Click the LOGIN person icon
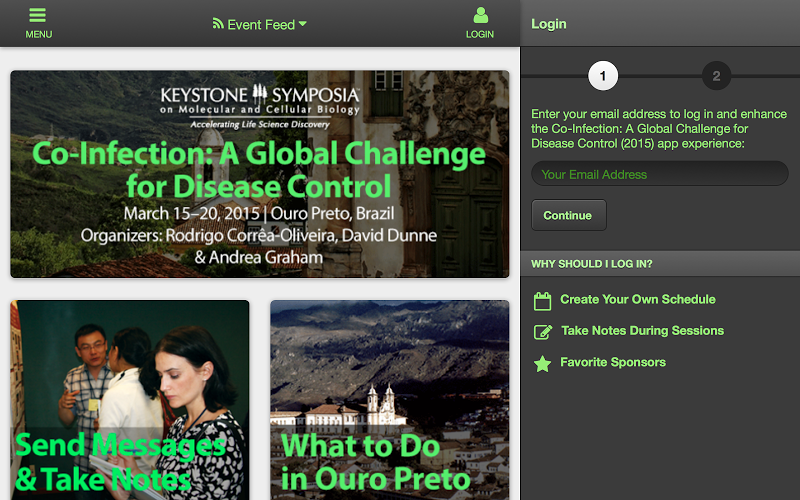 tap(480, 15)
